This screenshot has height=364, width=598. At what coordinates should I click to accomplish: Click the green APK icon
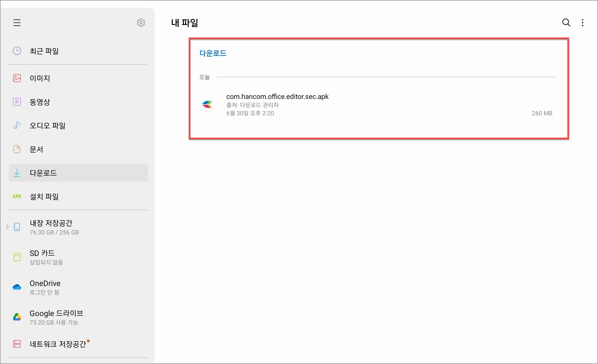[17, 196]
